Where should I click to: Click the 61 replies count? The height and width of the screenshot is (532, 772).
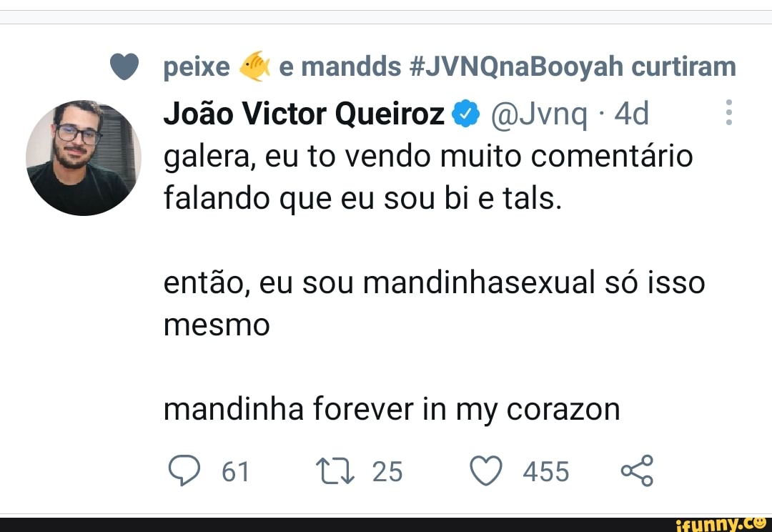(235, 472)
